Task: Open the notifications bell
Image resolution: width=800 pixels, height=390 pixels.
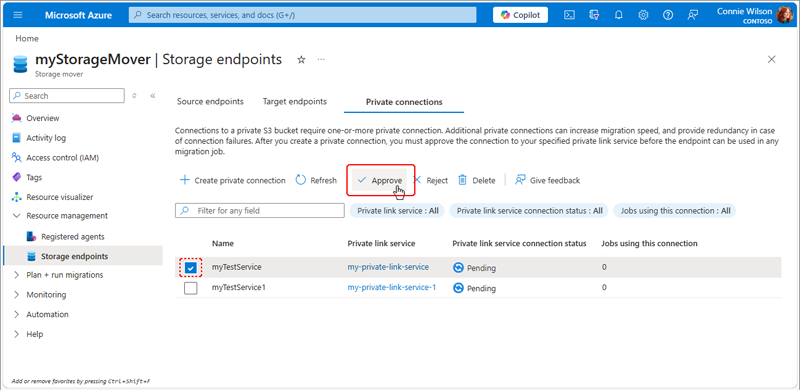Action: point(619,15)
